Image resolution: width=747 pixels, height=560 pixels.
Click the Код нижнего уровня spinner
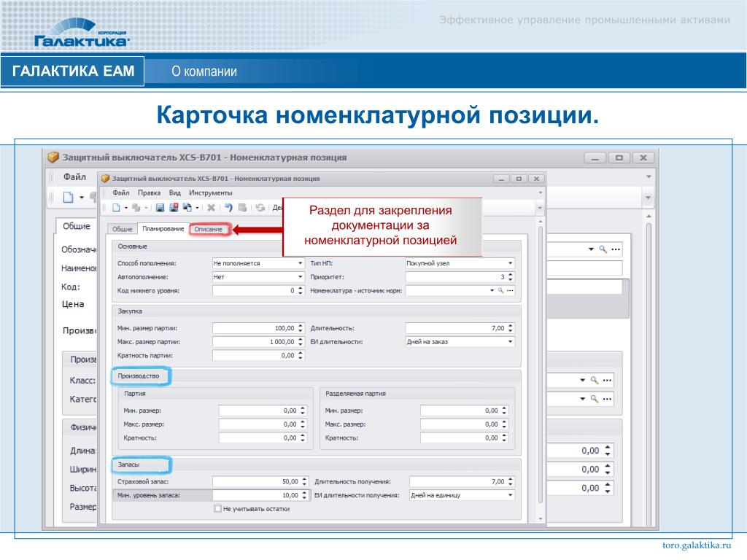pyautogui.click(x=300, y=290)
